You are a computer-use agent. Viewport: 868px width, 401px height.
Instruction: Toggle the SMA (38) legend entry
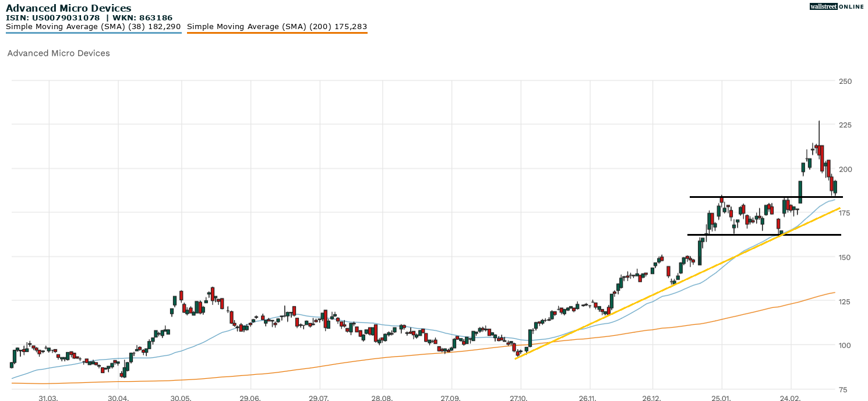point(93,27)
